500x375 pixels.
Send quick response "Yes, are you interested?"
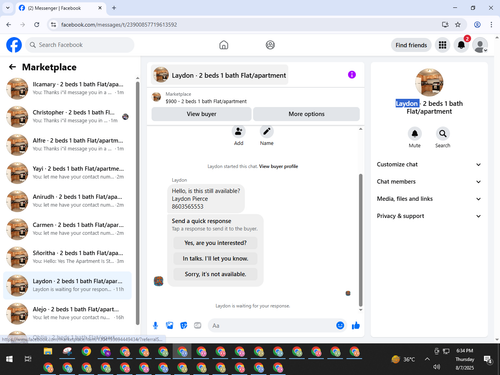click(215, 243)
